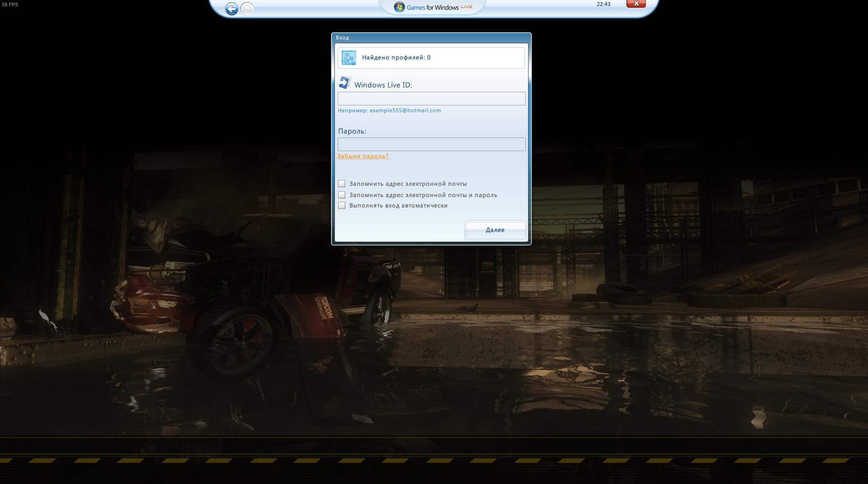Enable 'Запомнить адрес электронной почты' checkbox

click(342, 184)
